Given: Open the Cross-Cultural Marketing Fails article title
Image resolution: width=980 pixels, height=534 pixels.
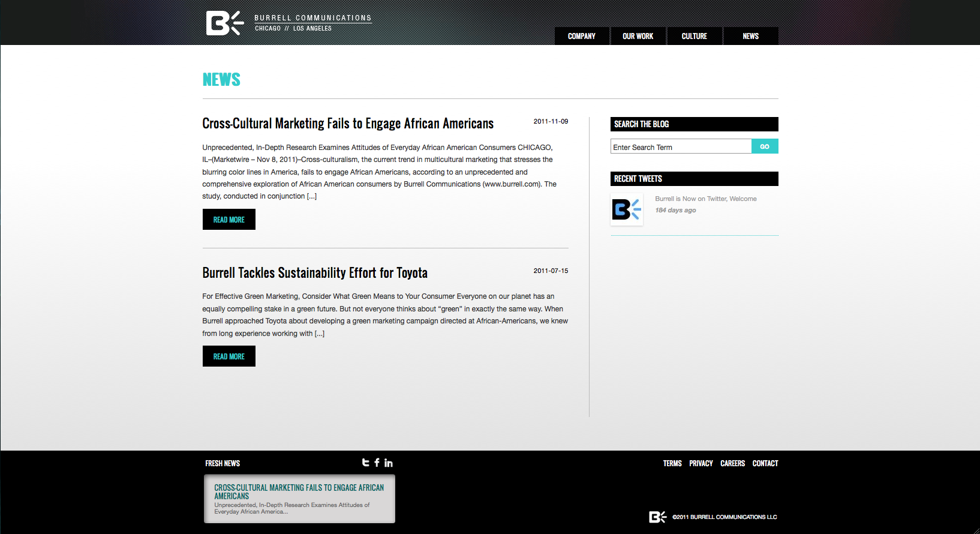Looking at the screenshot, I should pyautogui.click(x=348, y=124).
